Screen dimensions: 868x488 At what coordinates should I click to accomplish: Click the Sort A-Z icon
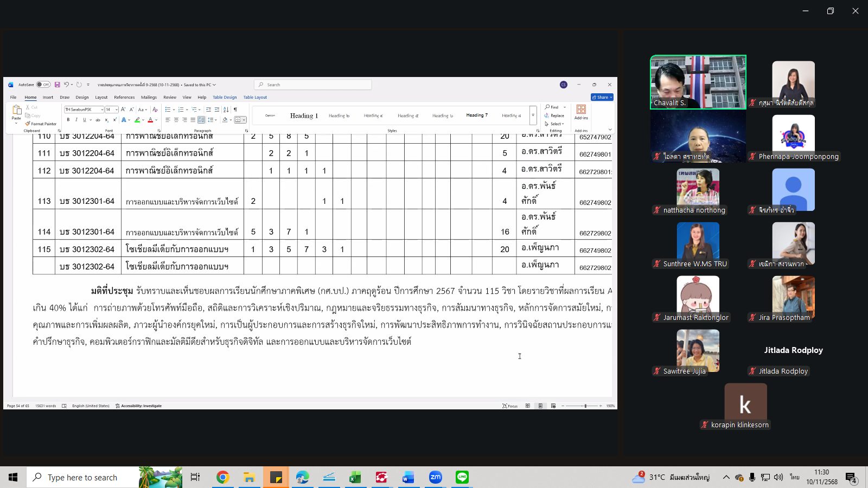[x=226, y=110]
